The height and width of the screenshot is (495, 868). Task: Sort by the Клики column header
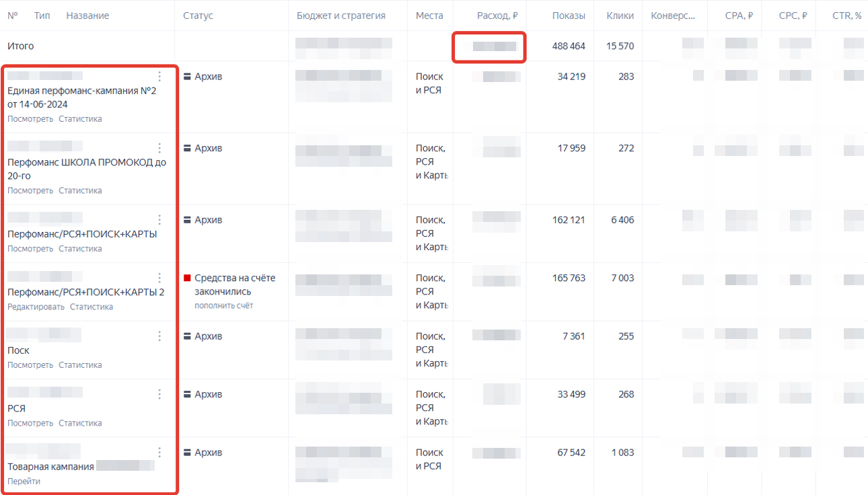click(620, 15)
